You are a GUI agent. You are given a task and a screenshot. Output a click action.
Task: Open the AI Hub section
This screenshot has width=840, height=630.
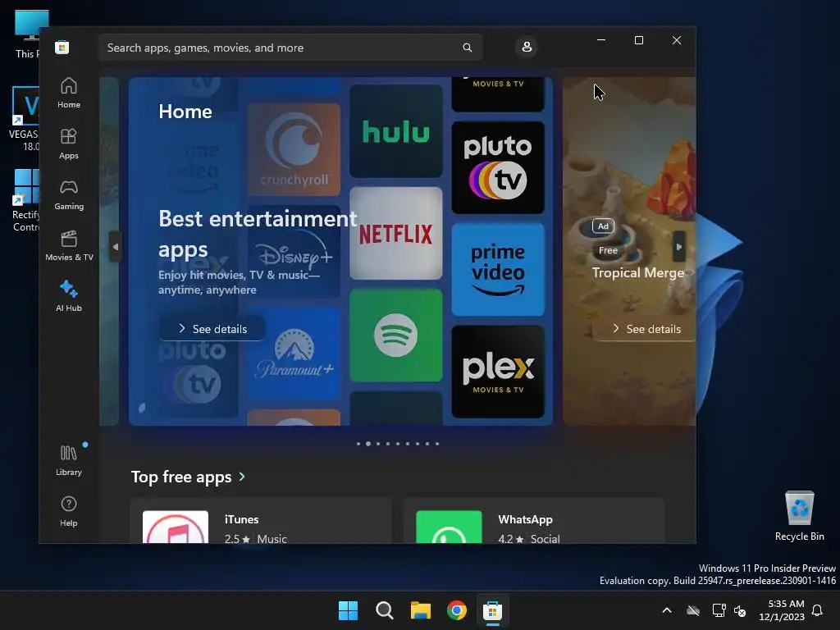click(69, 296)
